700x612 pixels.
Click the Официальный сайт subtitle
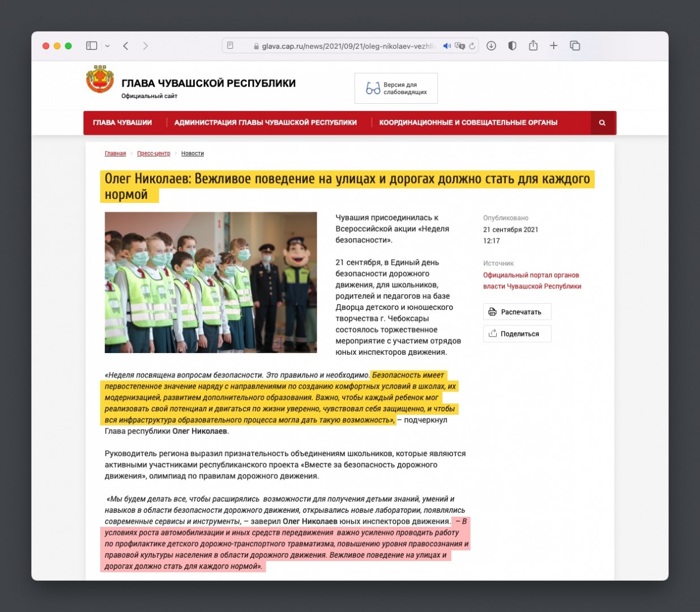pos(150,96)
